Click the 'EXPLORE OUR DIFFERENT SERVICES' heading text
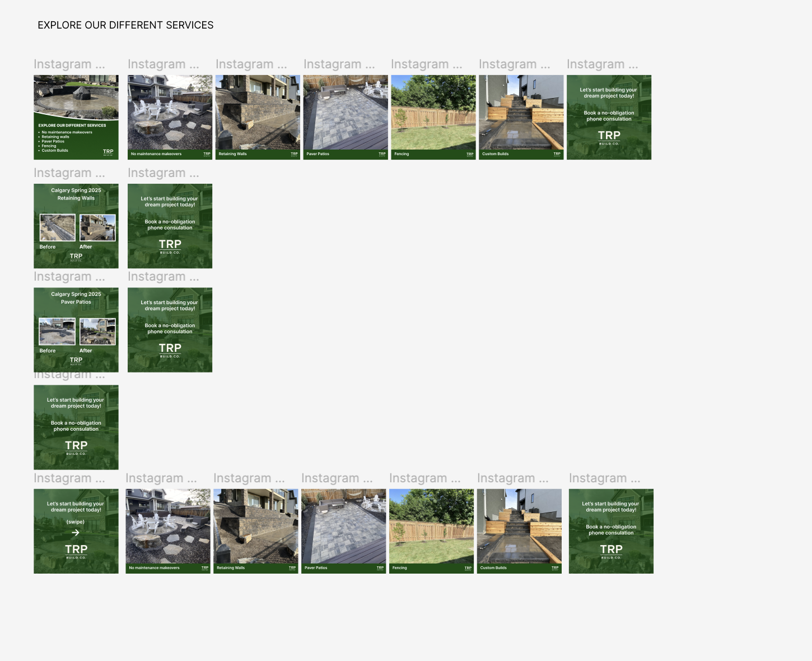The height and width of the screenshot is (661, 812). [x=125, y=25]
